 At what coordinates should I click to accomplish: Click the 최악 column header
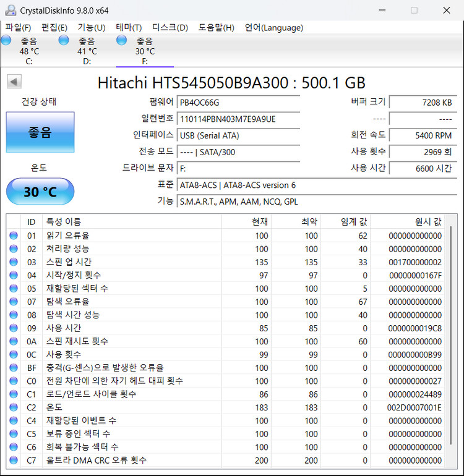[x=296, y=221]
